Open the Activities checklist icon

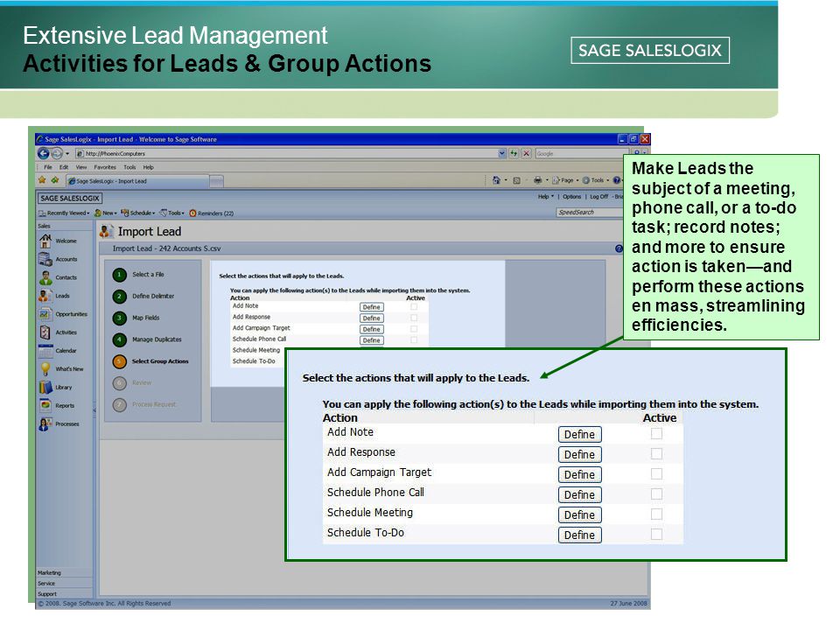tap(45, 332)
